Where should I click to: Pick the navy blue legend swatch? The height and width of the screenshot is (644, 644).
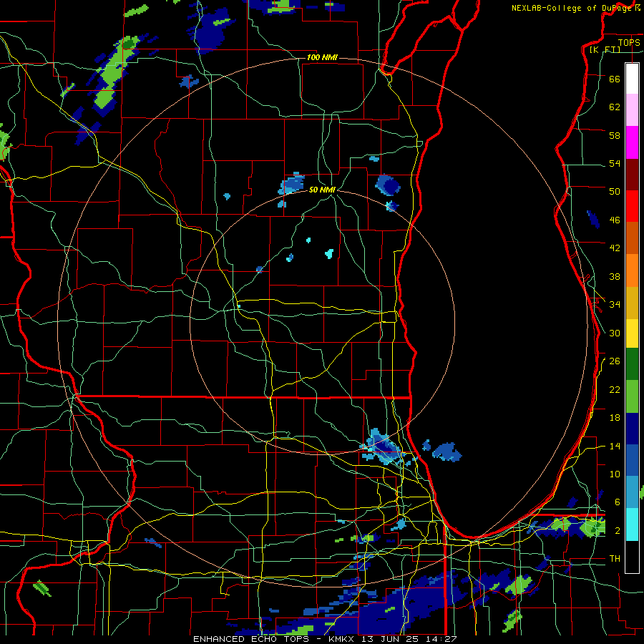point(632,429)
